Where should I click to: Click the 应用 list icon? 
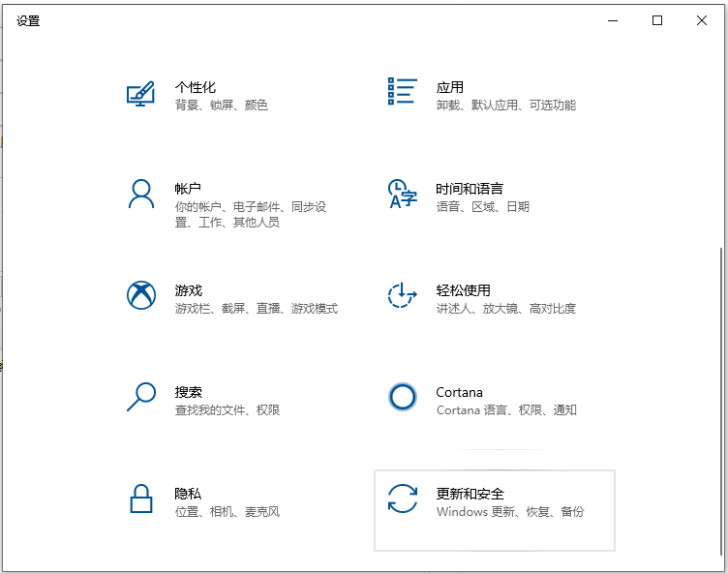(402, 92)
